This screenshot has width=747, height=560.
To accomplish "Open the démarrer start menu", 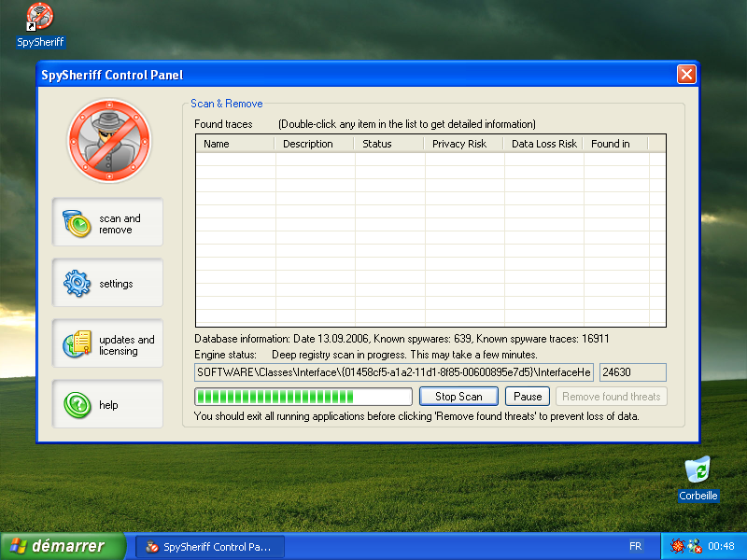I will pos(63,546).
